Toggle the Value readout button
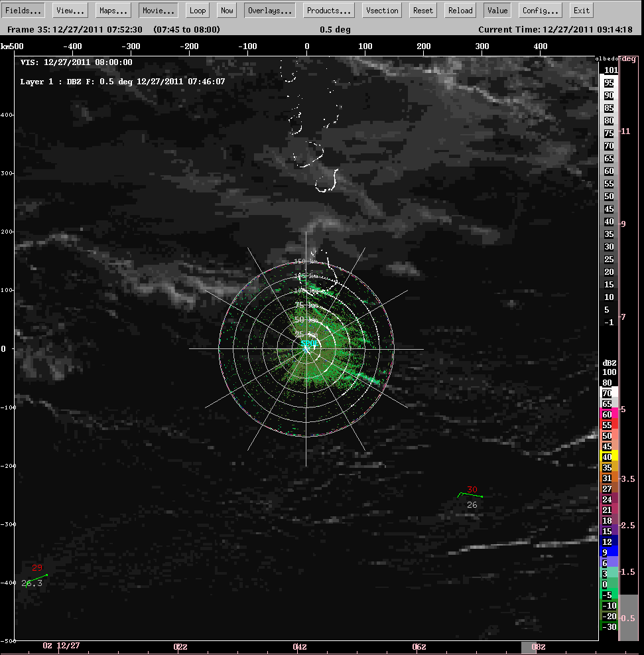 [497, 11]
